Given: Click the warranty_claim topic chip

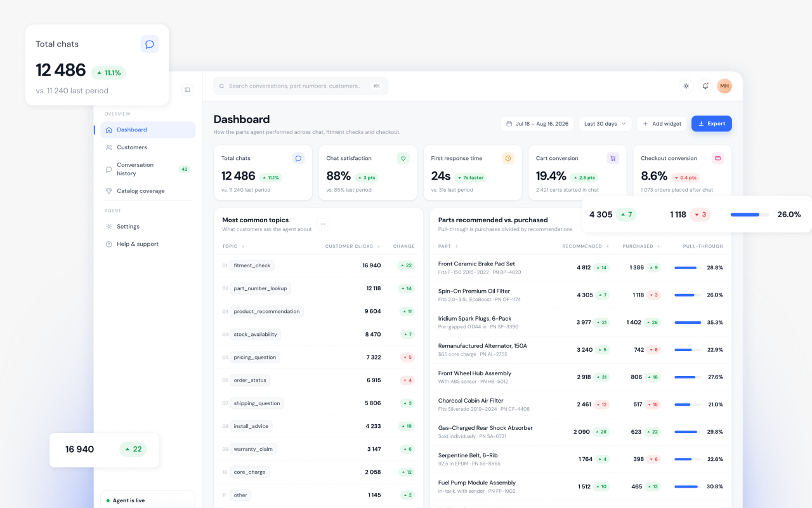Looking at the screenshot, I should pos(253,449).
